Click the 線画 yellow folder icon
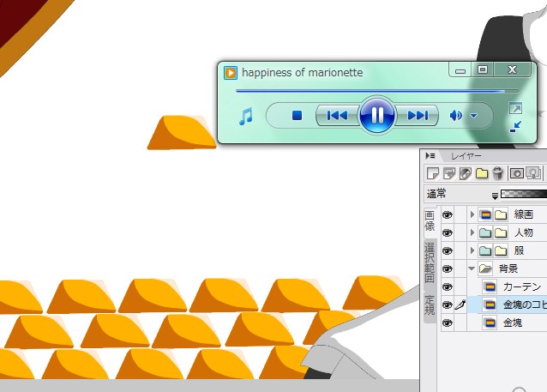Viewport: 547px width, 392px height. pos(501,214)
